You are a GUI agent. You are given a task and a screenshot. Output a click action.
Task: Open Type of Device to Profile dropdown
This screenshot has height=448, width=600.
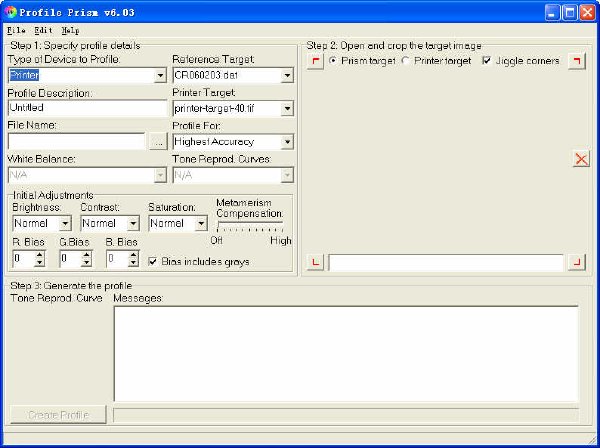[160, 75]
